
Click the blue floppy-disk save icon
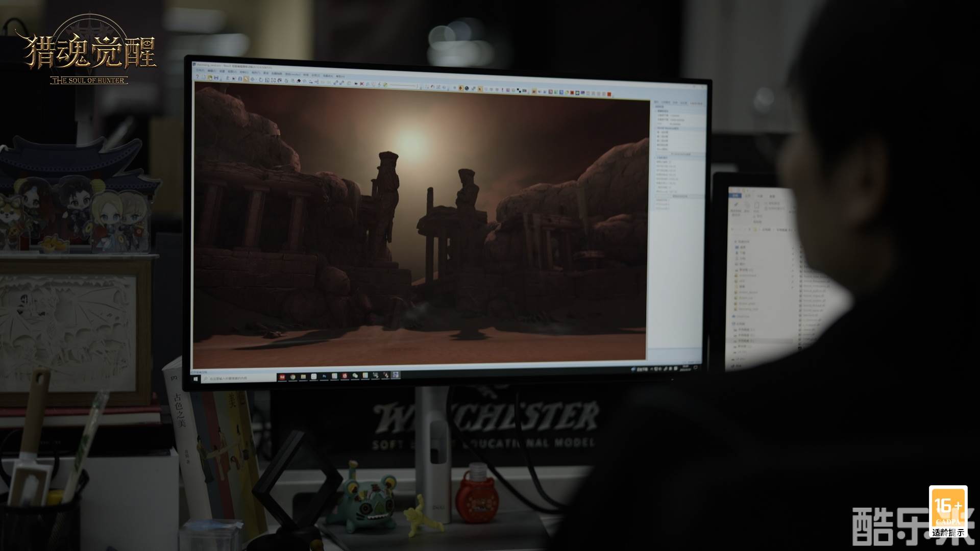pos(216,78)
